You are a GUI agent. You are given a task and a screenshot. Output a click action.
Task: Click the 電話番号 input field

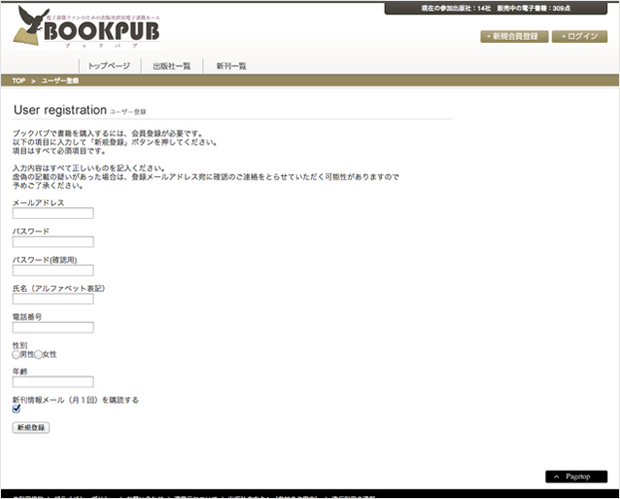[53, 327]
